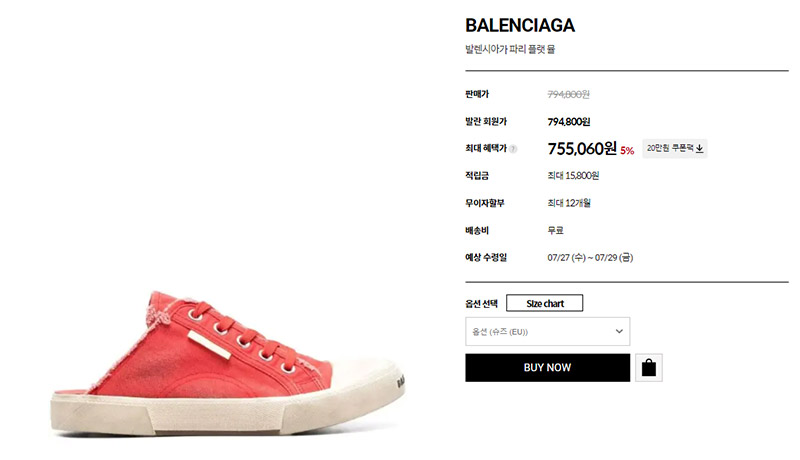Click the crossed-out 794,800원 sale price

(568, 94)
